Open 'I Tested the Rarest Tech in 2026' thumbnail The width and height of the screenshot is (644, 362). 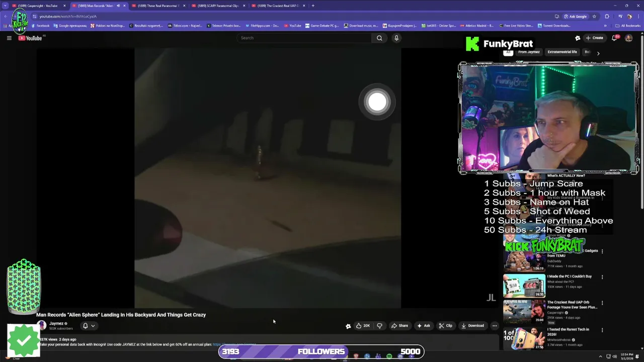pos(524,338)
